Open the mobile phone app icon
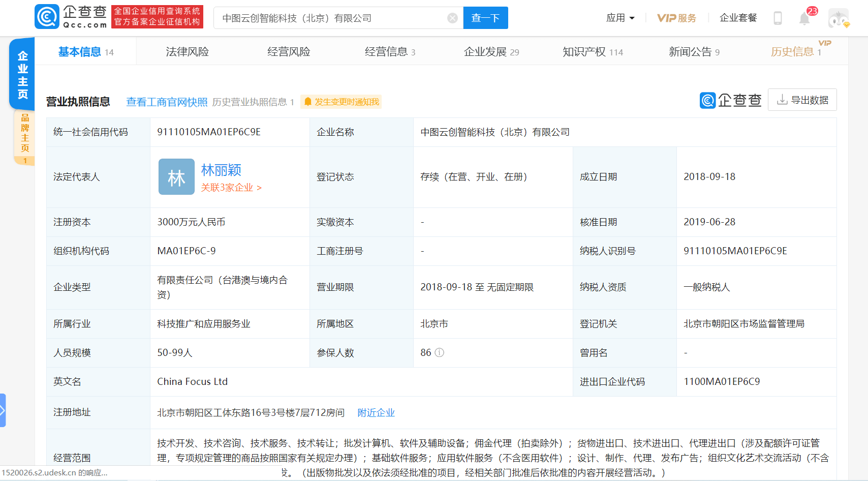This screenshot has width=868, height=481. (778, 18)
